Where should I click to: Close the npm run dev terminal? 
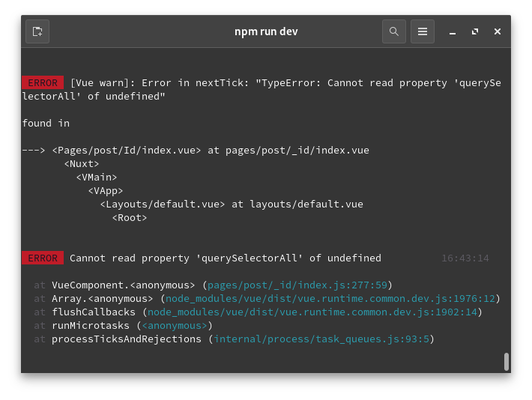[498, 32]
